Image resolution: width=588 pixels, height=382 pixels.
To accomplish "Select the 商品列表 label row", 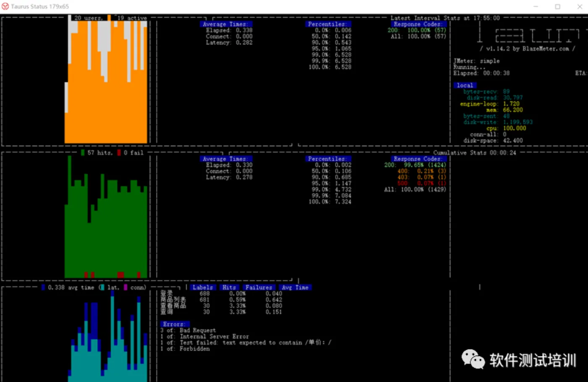I will pyautogui.click(x=221, y=300).
